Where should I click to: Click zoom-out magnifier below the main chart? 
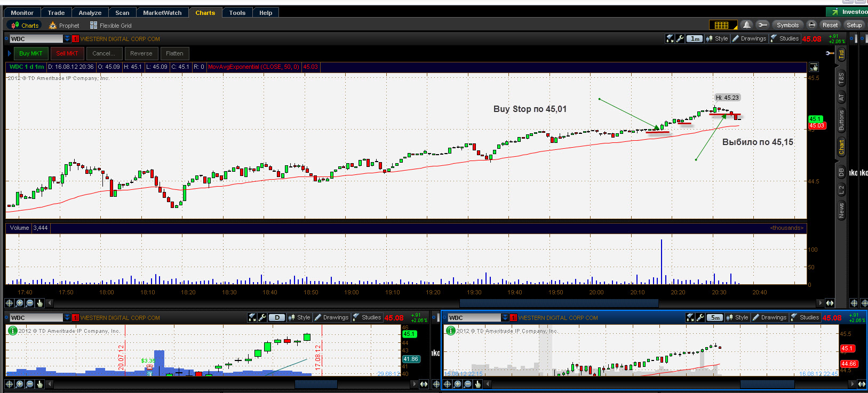click(x=30, y=303)
